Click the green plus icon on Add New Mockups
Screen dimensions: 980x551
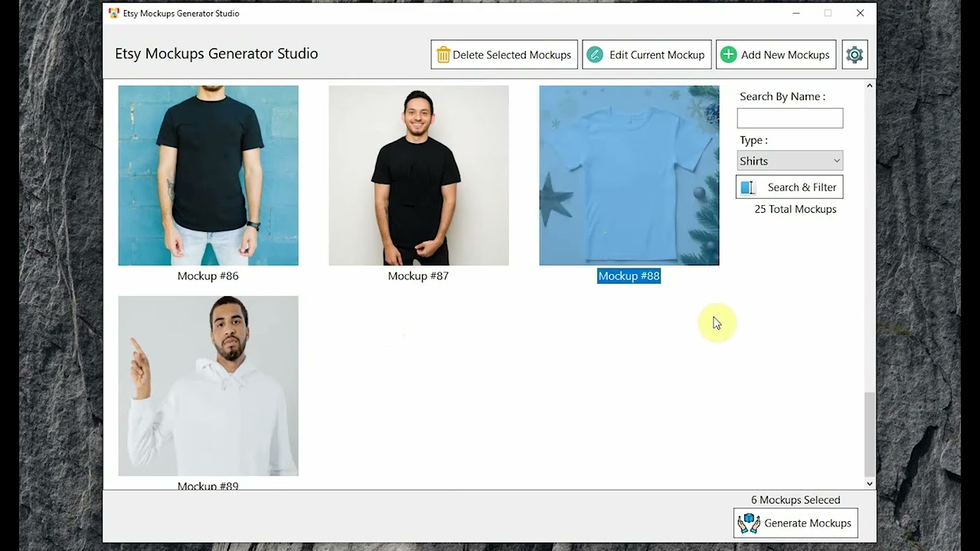(x=729, y=54)
